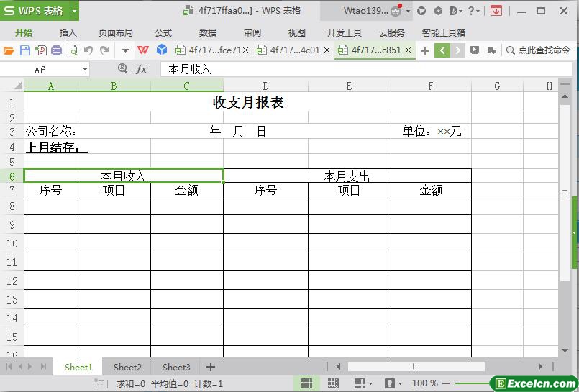This screenshot has height=392, width=579.
Task: Open the 云服务 ribbon tab
Action: (x=392, y=33)
